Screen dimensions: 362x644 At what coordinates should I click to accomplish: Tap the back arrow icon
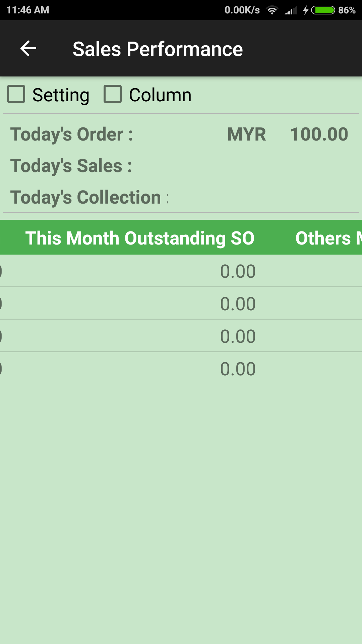pyautogui.click(x=28, y=49)
